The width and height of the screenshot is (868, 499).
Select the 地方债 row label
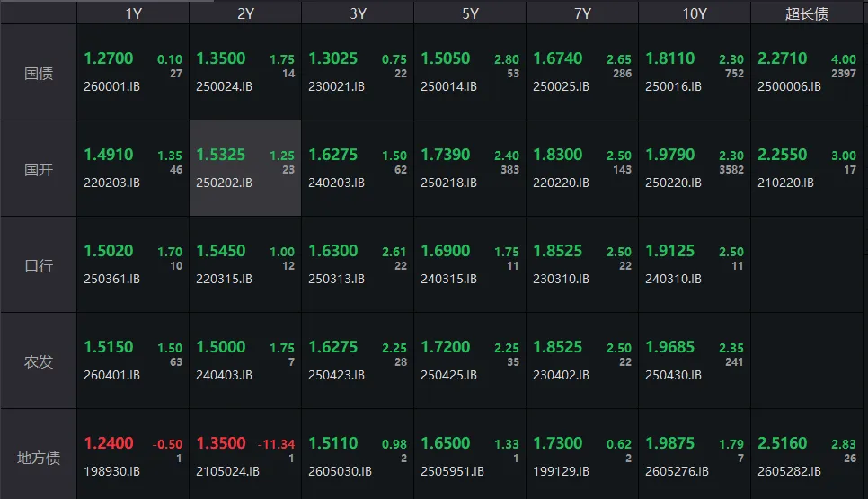pos(39,458)
